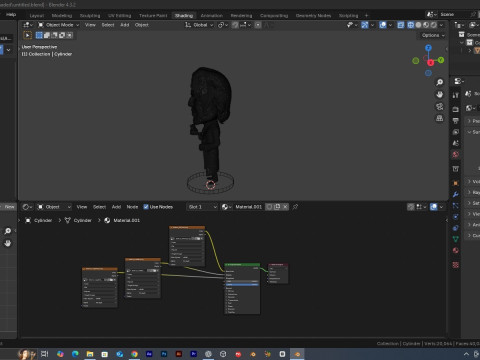Toggle the Use Nodes checkbox

click(146, 207)
